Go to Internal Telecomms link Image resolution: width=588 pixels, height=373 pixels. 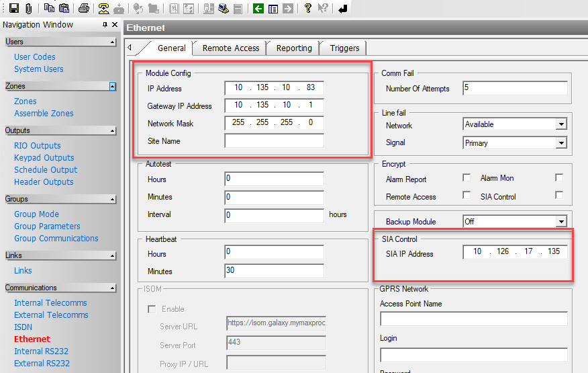(51, 303)
